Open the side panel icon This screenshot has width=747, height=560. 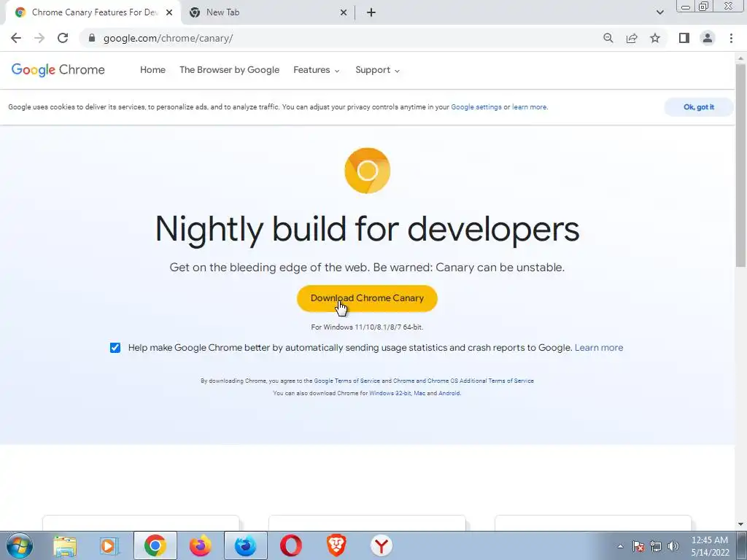684,38
